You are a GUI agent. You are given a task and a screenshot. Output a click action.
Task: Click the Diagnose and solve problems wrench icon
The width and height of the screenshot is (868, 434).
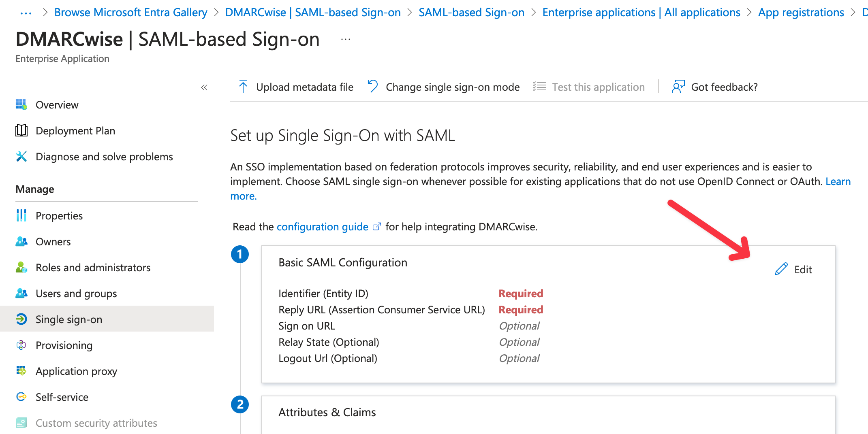click(21, 156)
